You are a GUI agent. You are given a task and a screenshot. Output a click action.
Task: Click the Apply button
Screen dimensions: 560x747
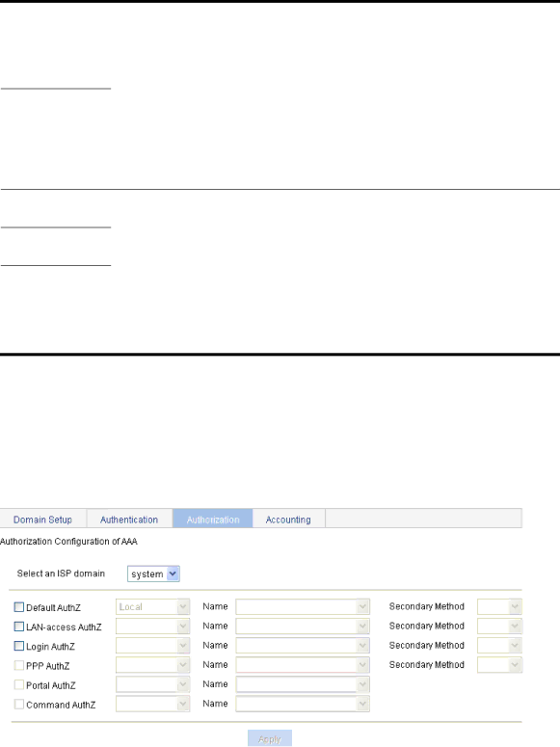(x=270, y=739)
